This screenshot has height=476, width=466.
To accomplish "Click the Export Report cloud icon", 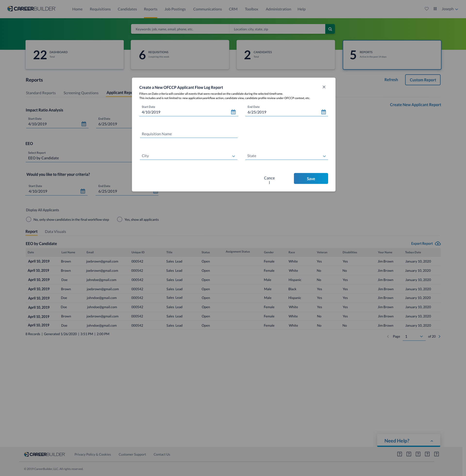I will click(x=438, y=243).
